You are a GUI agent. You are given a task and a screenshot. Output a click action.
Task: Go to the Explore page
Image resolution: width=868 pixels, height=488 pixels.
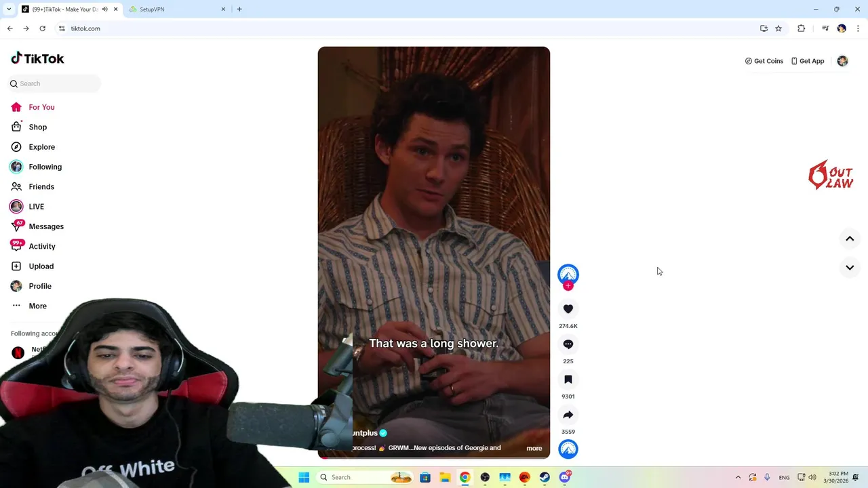41,147
